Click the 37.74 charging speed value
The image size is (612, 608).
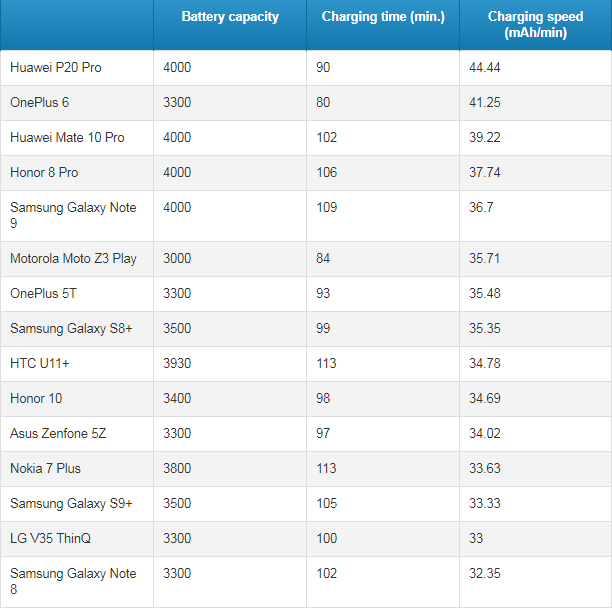click(485, 172)
